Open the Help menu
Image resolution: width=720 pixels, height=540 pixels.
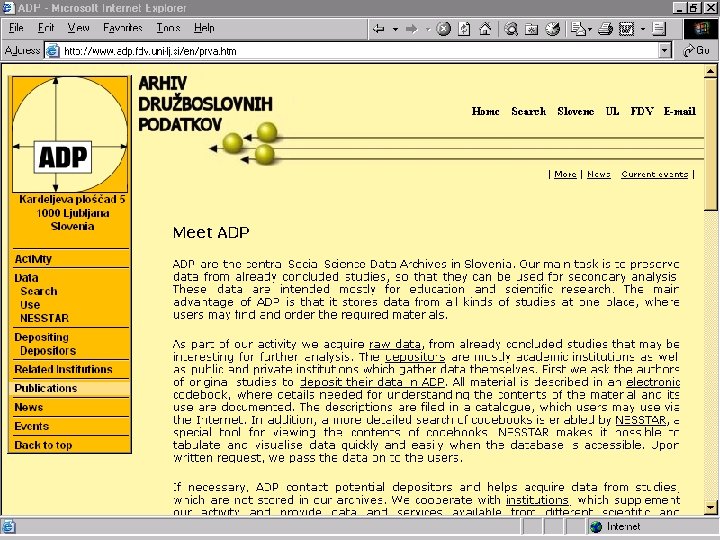[x=204, y=28]
